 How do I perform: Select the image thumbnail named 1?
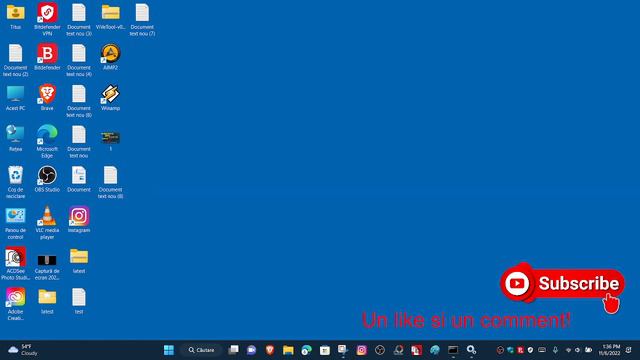111,141
